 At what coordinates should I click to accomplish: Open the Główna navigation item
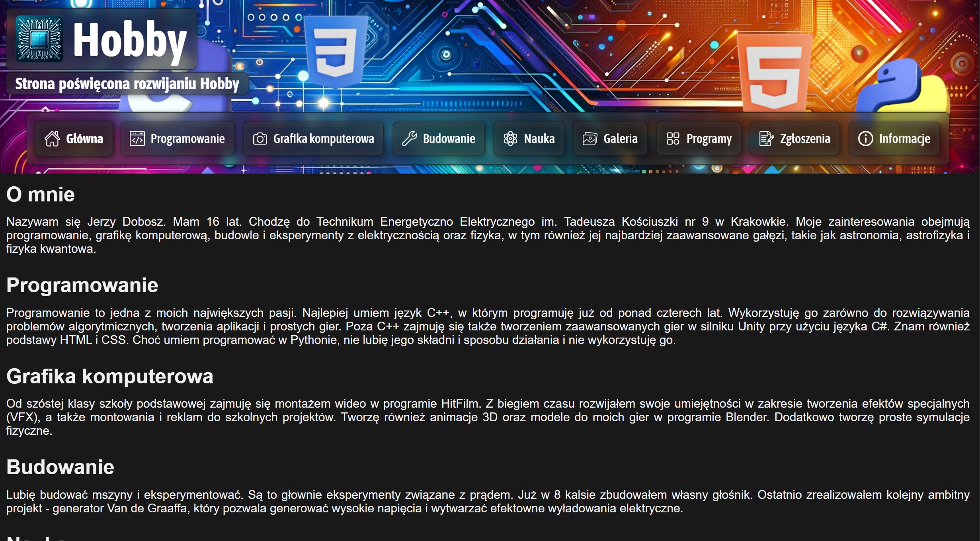[x=84, y=139]
